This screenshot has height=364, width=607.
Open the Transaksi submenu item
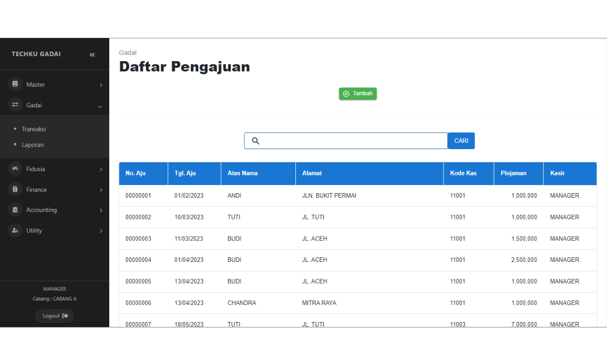tap(34, 129)
